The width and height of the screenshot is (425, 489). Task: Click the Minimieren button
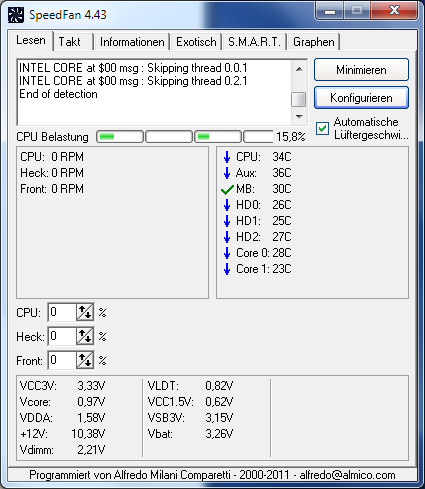[361, 70]
